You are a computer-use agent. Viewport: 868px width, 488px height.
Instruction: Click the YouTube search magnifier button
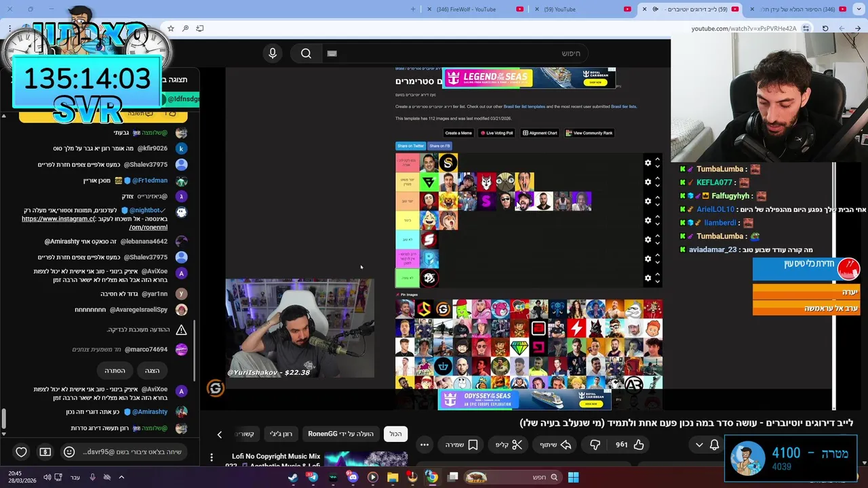306,54
